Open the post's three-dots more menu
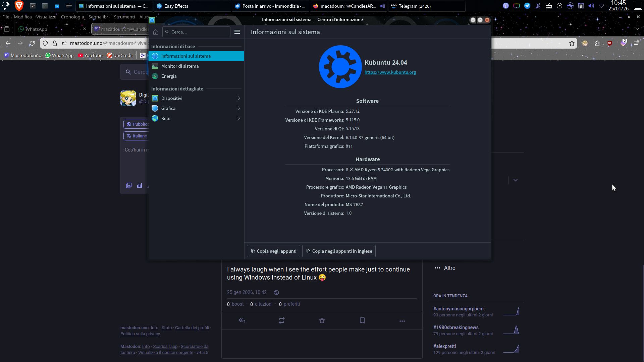 pyautogui.click(x=402, y=321)
